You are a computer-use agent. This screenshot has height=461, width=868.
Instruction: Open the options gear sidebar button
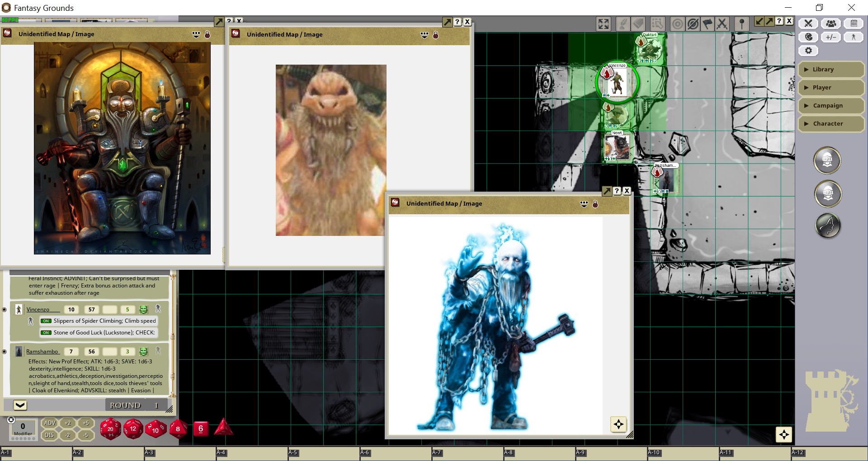click(809, 51)
